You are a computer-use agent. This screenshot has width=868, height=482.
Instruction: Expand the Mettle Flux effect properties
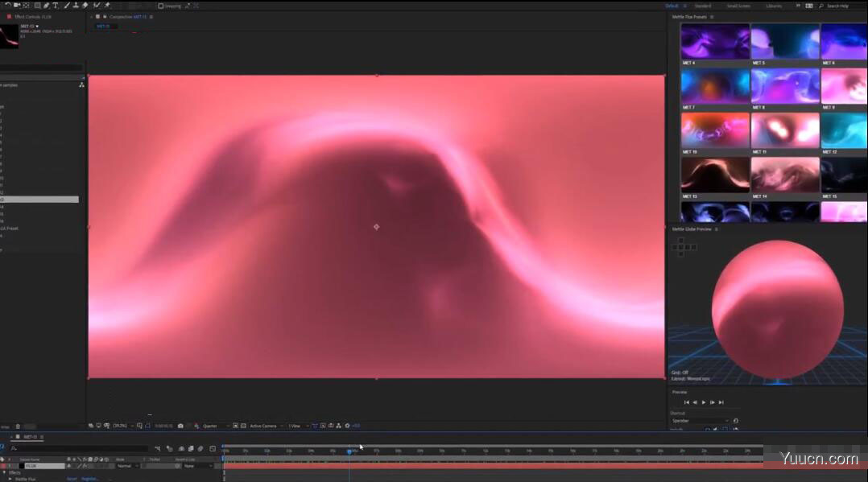10,479
